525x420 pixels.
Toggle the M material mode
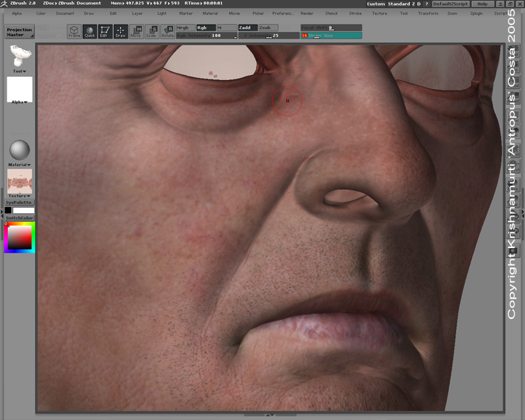click(226, 28)
